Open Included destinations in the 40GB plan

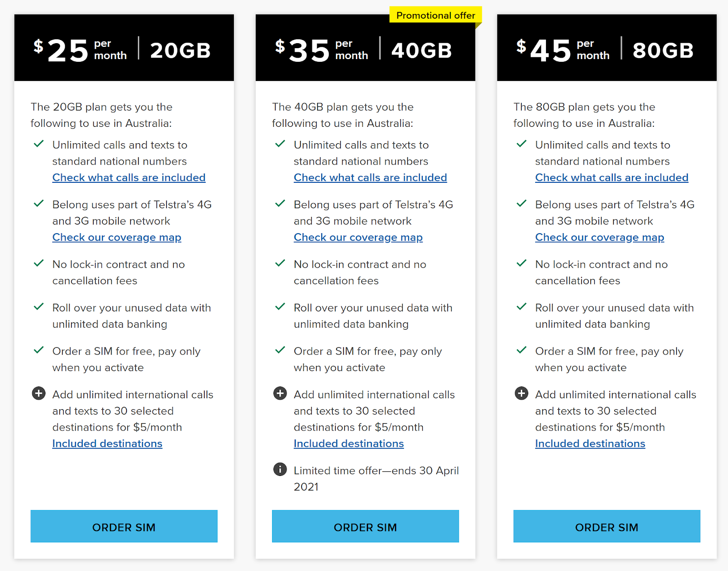(x=349, y=444)
